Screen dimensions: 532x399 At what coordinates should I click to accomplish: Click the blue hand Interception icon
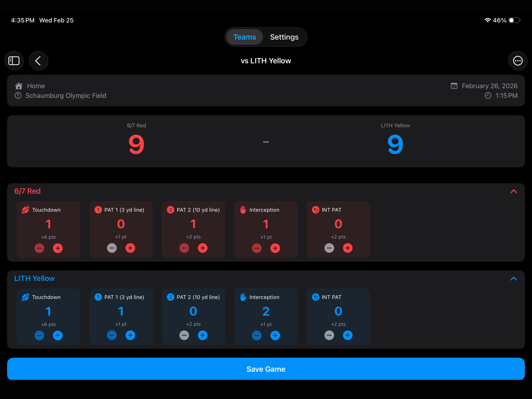click(x=243, y=297)
